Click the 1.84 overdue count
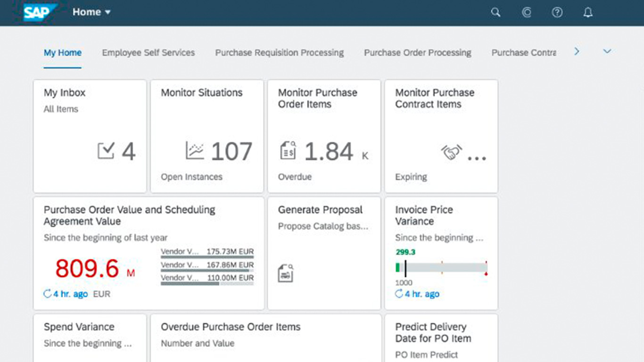644x362 pixels. click(x=329, y=151)
